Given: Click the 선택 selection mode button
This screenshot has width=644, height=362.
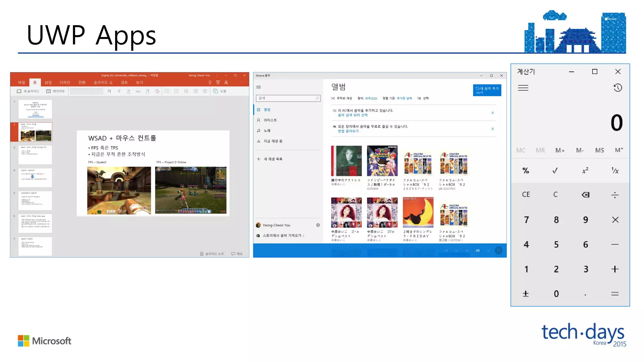Looking at the screenshot, I should 423,98.
